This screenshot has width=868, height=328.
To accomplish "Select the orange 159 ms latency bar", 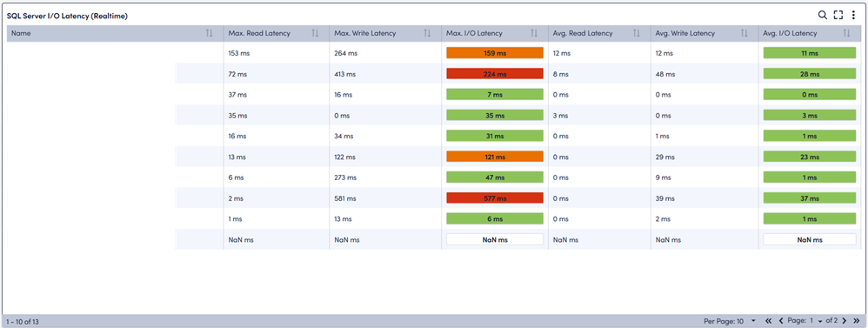I will pos(494,53).
